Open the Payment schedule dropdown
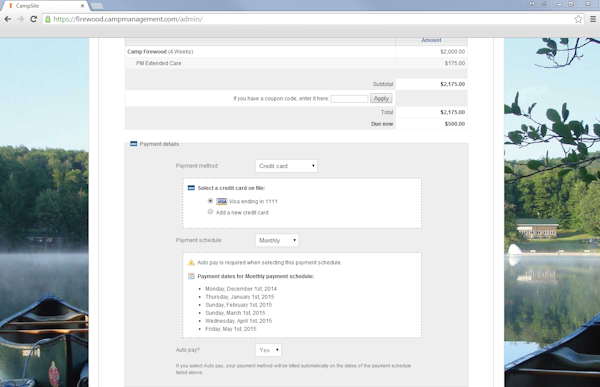The image size is (600, 387). [x=277, y=240]
